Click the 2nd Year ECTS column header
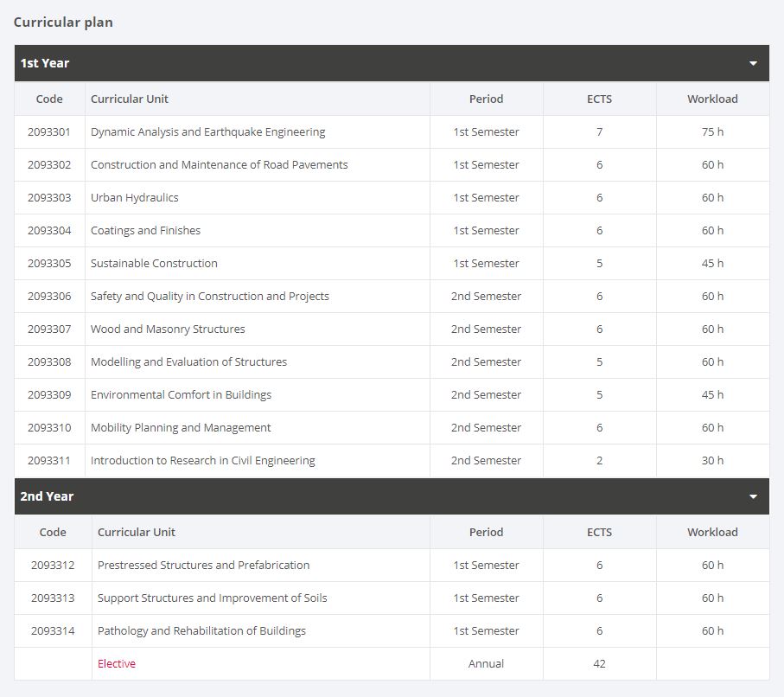The image size is (784, 697). coord(599,533)
